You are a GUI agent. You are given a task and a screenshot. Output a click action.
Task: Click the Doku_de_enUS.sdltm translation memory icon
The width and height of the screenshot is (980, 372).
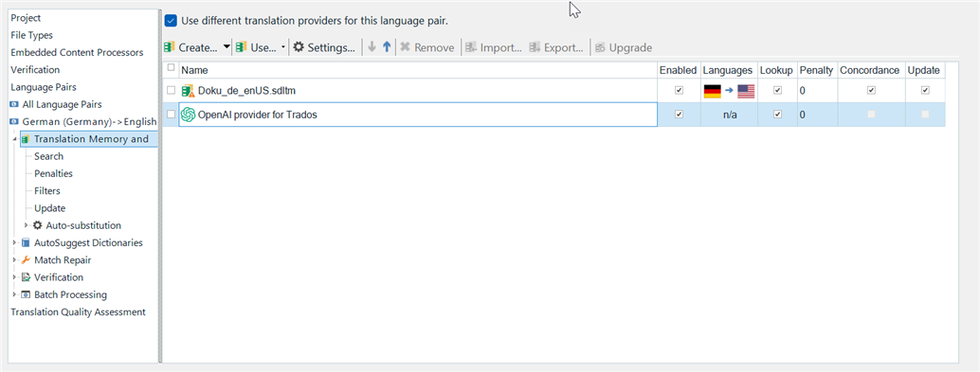click(x=188, y=91)
